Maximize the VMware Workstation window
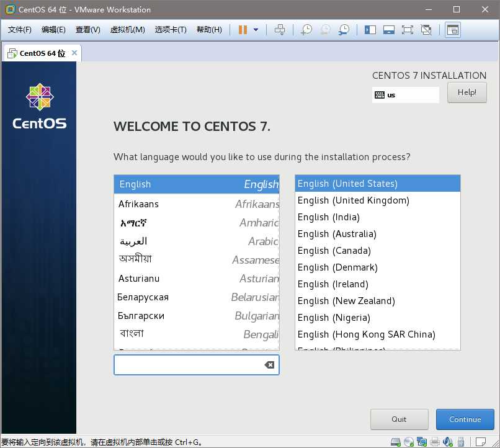500x448 pixels. pos(457,9)
